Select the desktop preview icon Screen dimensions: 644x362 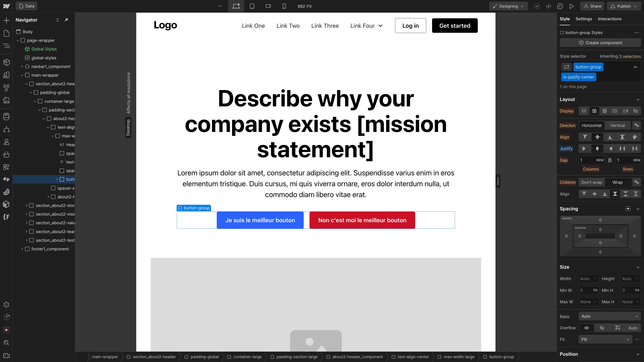(236, 6)
